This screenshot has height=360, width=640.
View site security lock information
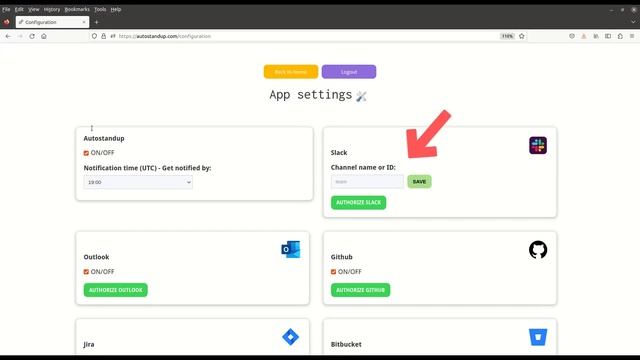point(104,36)
